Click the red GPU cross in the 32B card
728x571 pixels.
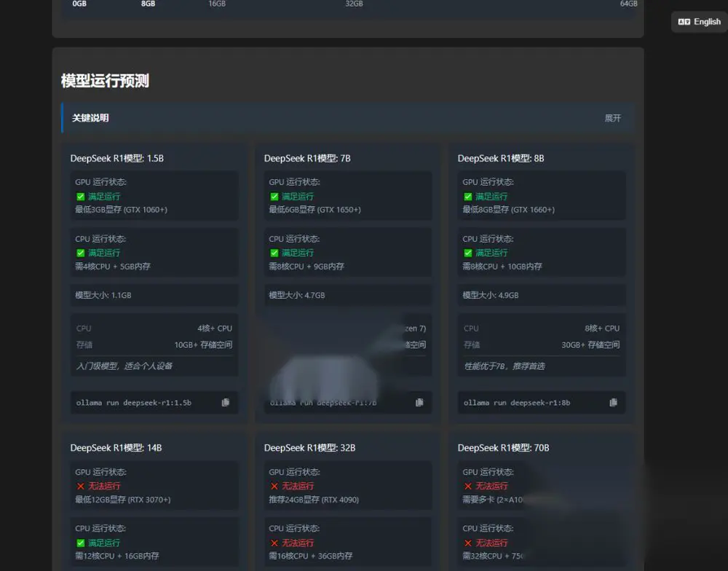click(x=274, y=486)
